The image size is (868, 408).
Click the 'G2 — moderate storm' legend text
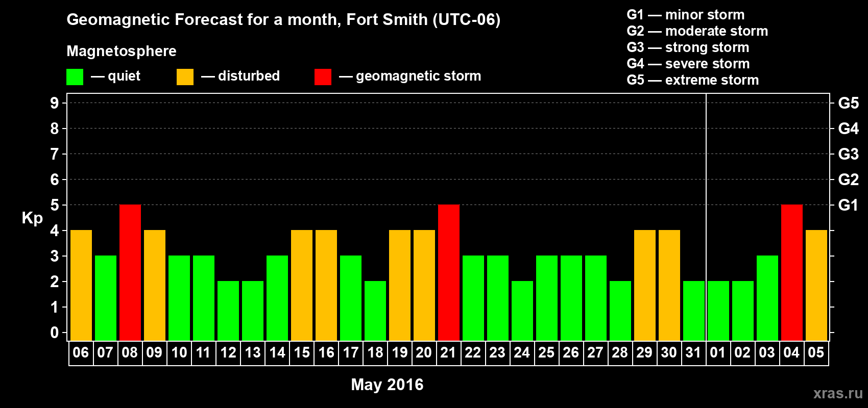point(697,31)
